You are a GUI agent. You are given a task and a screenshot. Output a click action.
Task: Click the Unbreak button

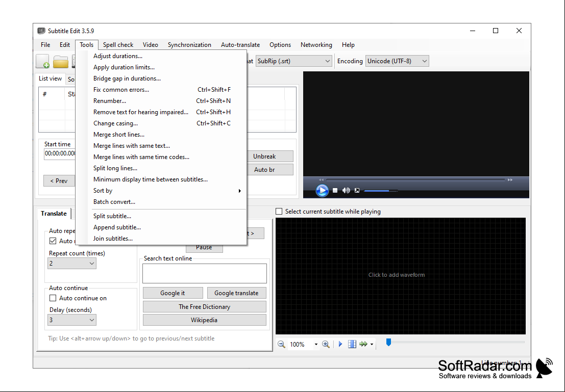(x=270, y=156)
